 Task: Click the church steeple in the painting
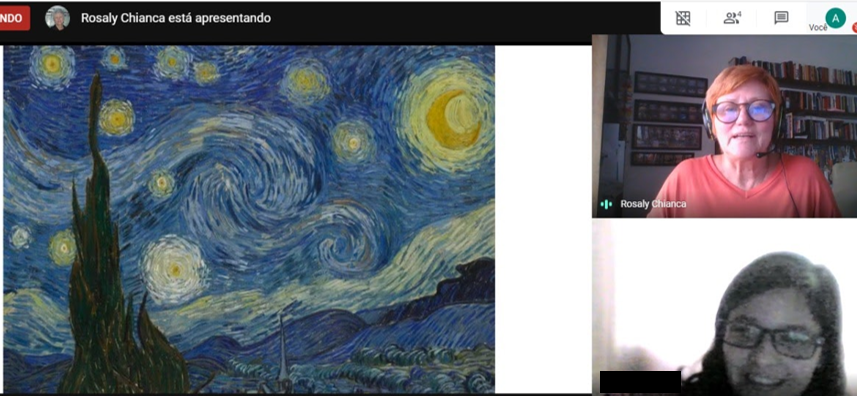pos(282,350)
